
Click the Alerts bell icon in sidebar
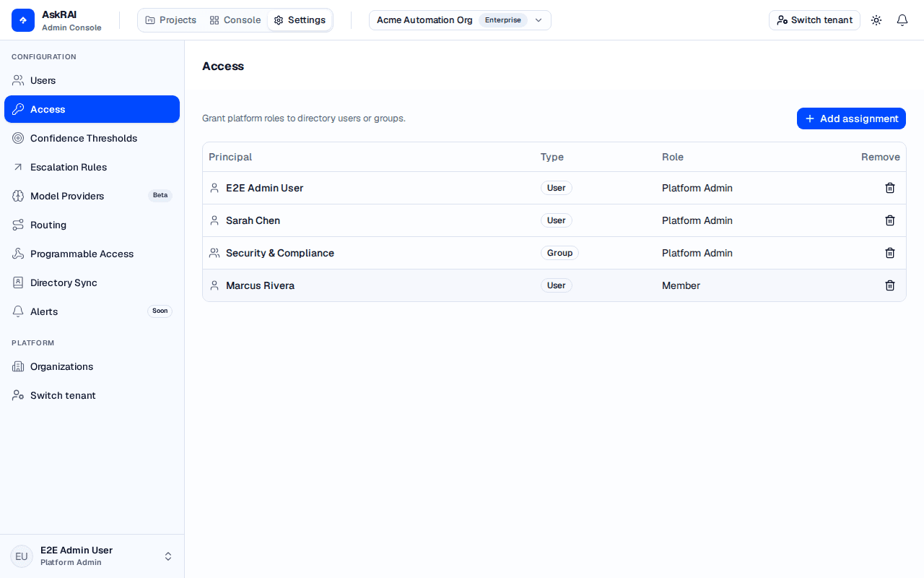pos(18,311)
